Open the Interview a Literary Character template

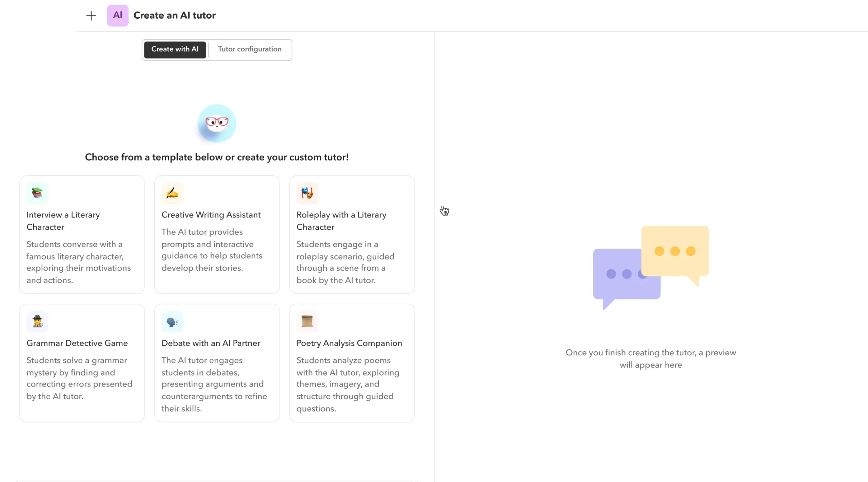click(x=81, y=234)
